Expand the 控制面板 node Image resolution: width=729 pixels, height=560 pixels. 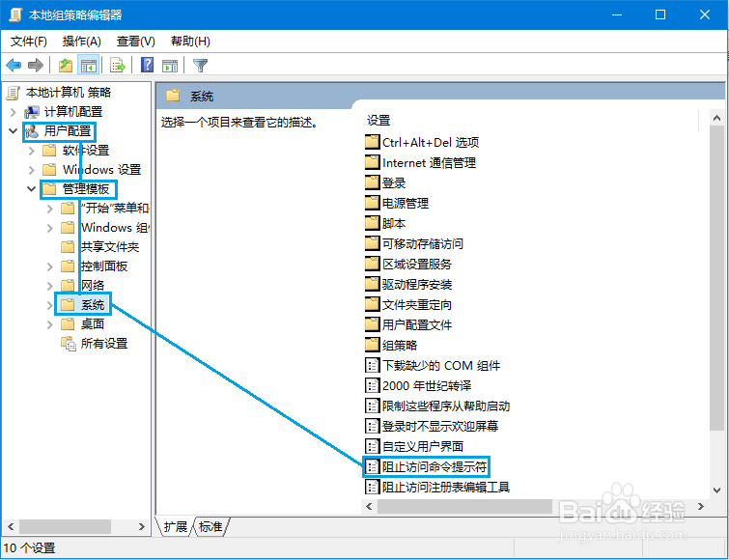(50, 266)
